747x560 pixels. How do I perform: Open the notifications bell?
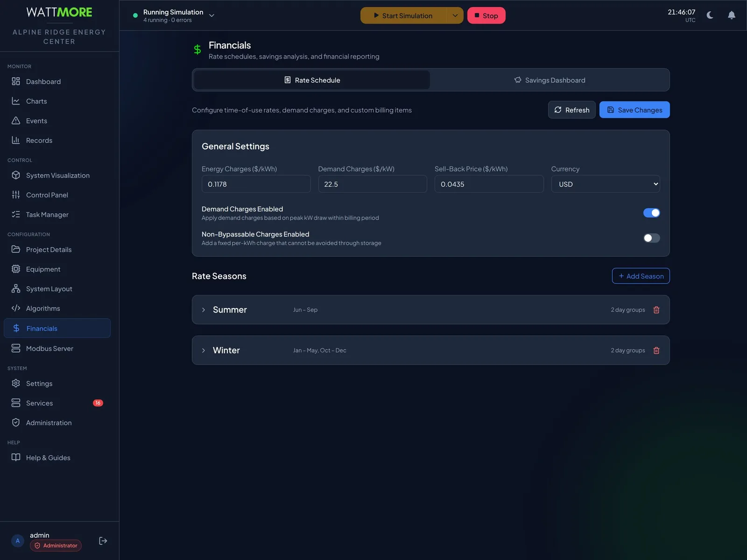[732, 15]
